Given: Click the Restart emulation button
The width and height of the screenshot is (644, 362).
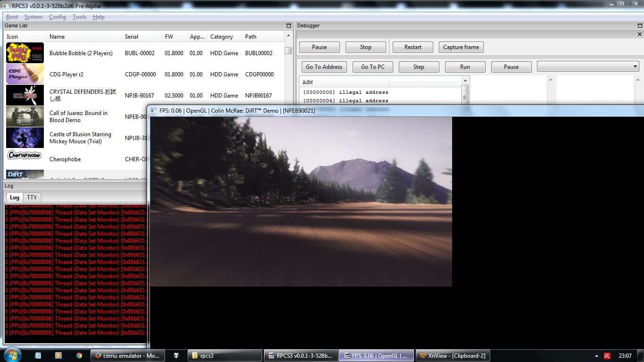Looking at the screenshot, I should 413,47.
